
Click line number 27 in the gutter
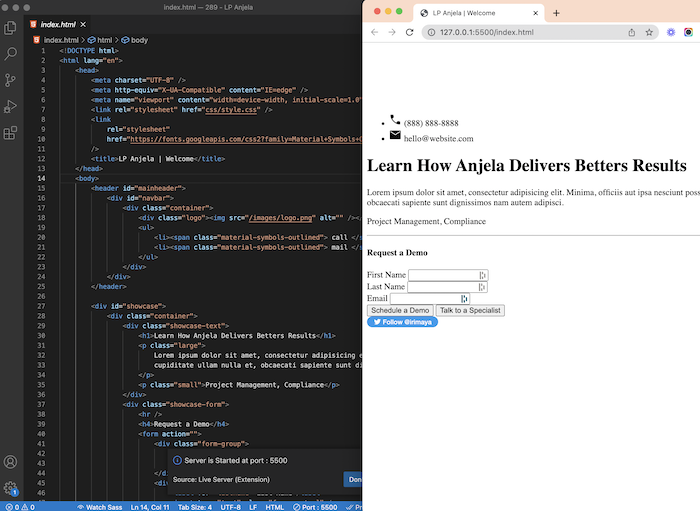[x=42, y=306]
